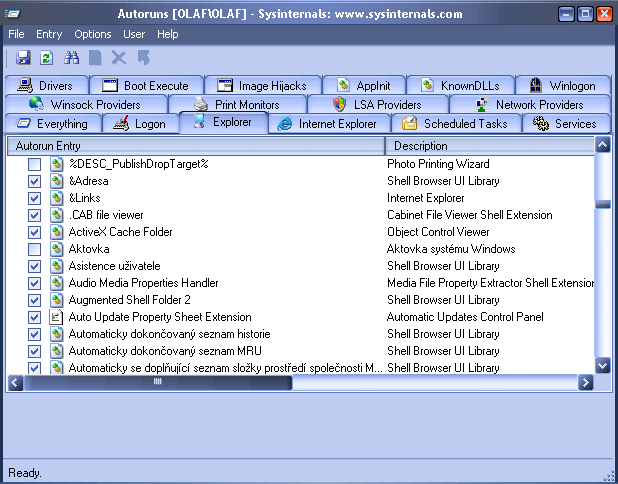Click the vertical scrollbar thumb
The image size is (618, 484).
coord(603,204)
